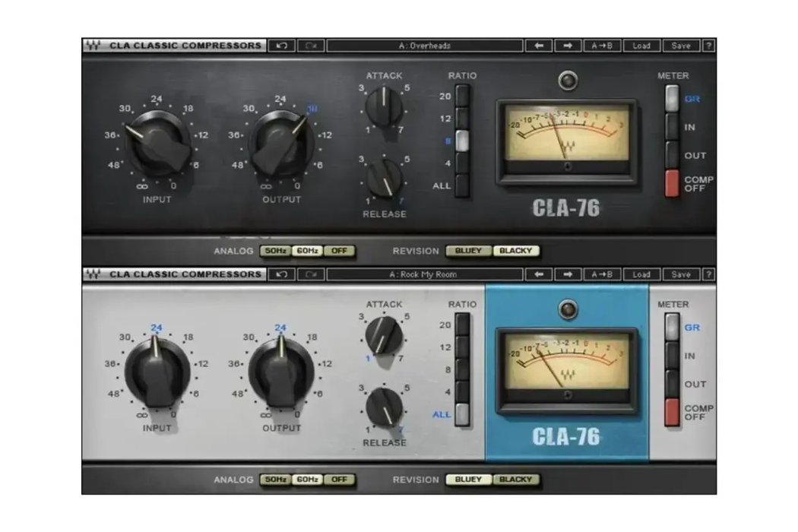Click undo icon in the Rock My Room plugin toolbar
Image resolution: width=798 pixels, height=532 pixels.
[x=281, y=274]
